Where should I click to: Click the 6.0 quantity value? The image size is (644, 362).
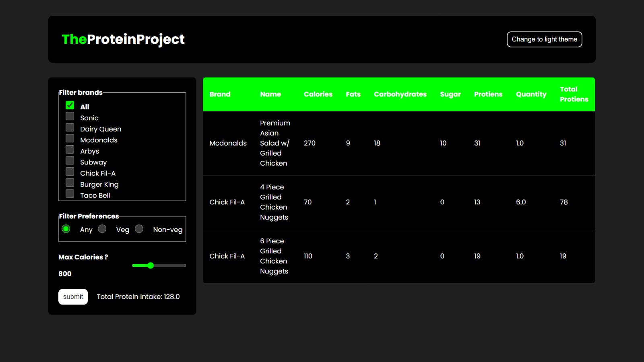click(x=521, y=202)
